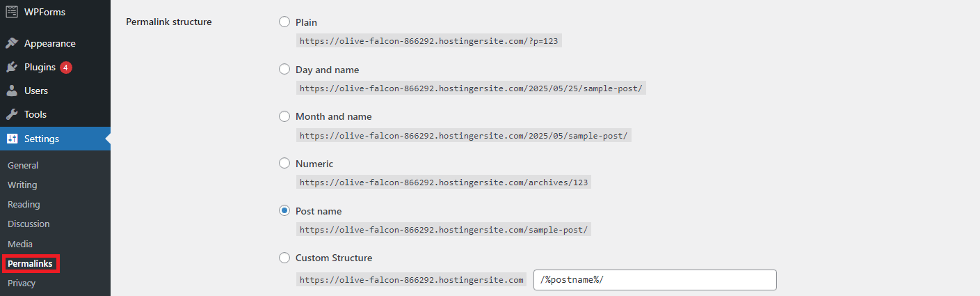
Task: Open the Users menu
Action: coord(55,91)
